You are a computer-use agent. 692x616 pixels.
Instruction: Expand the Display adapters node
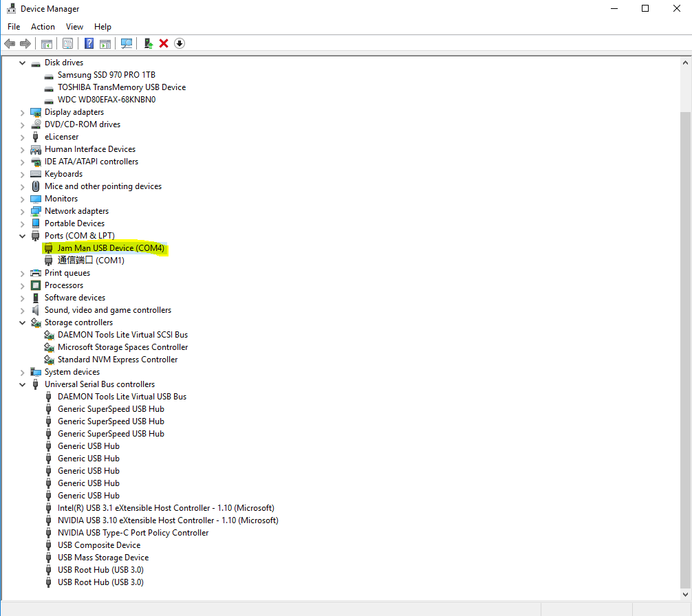(x=23, y=113)
